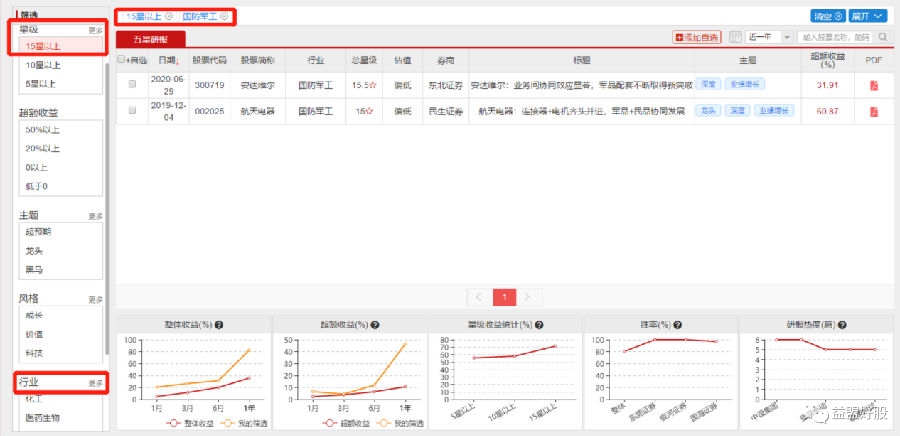
Task: Open PDF icon for 航天电器 report
Action: coord(874,112)
